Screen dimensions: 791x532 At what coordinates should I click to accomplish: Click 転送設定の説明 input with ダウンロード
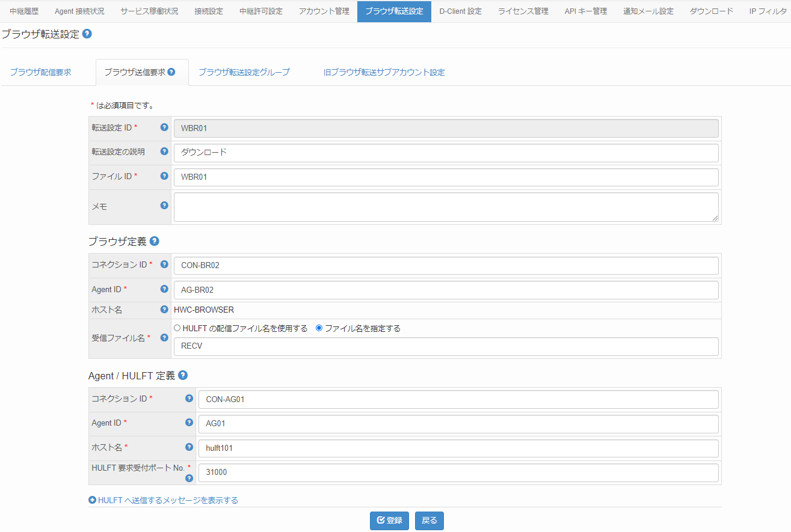pos(446,153)
